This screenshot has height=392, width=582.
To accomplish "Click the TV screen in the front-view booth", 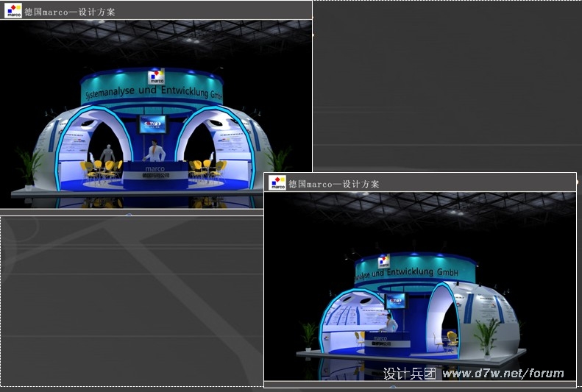I will coord(153,124).
